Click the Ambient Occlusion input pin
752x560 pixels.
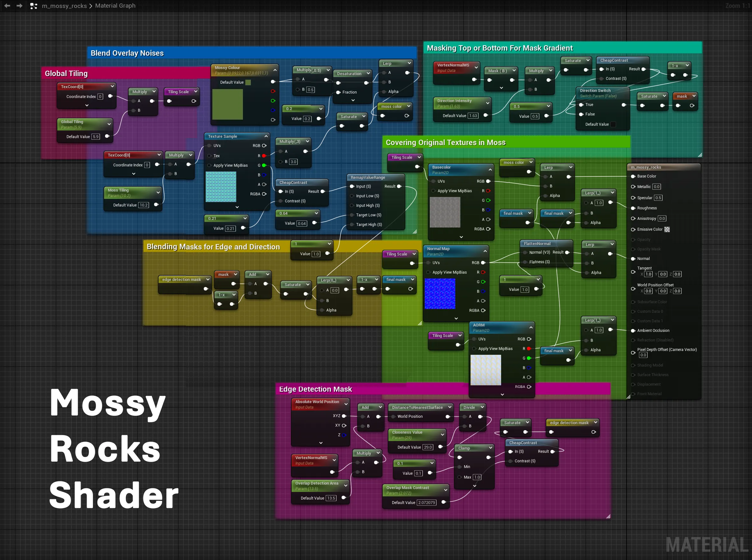633,331
